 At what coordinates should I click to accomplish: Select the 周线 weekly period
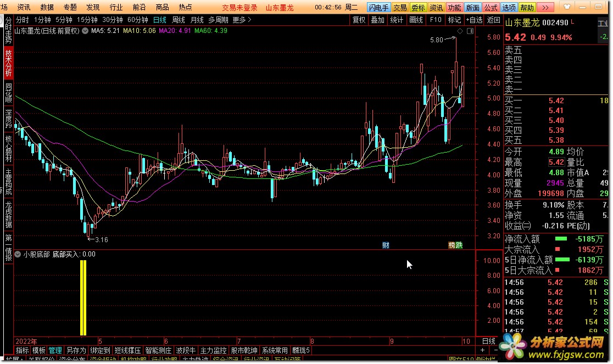(179, 20)
